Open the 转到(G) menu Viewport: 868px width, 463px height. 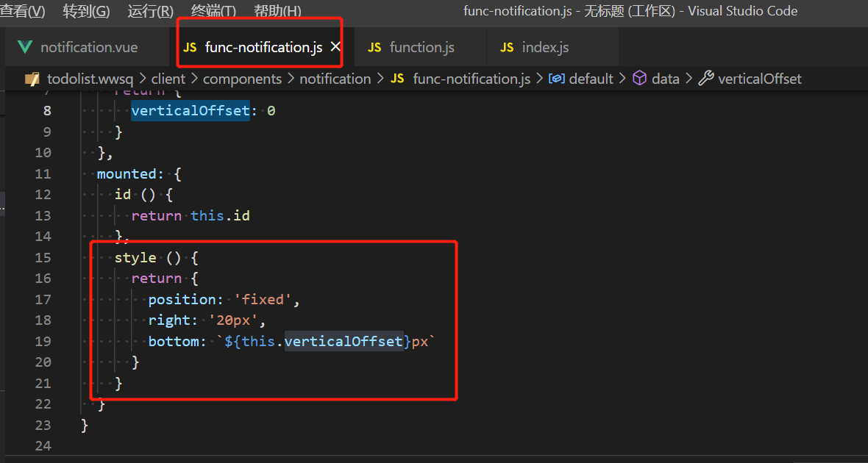(86, 11)
